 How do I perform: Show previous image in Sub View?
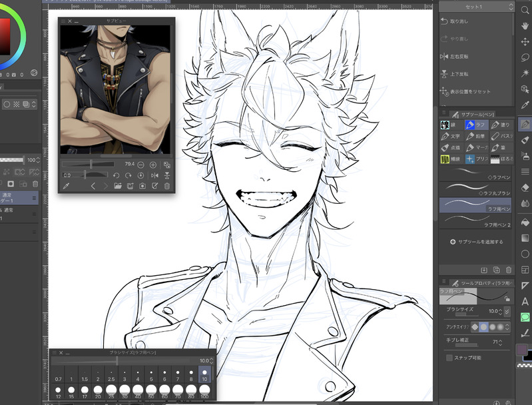[93, 186]
